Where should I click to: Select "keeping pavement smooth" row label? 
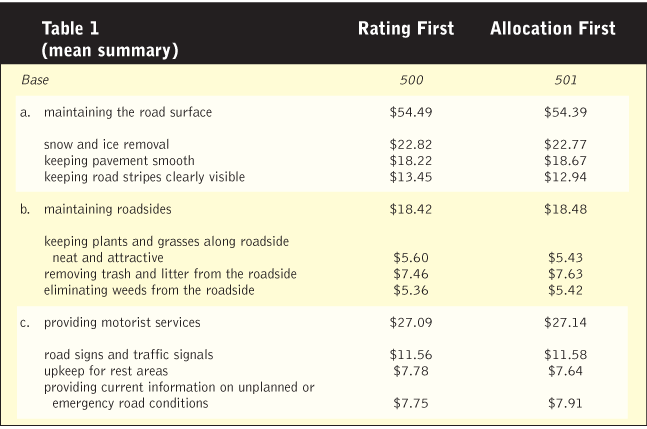[x=119, y=160]
